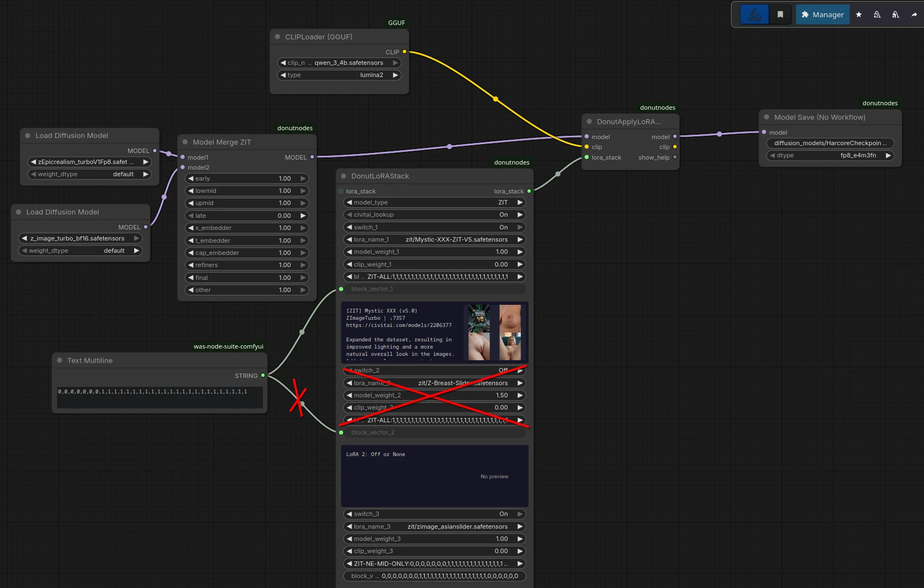
Task: Click right arrow of the early widget
Action: 303,178
